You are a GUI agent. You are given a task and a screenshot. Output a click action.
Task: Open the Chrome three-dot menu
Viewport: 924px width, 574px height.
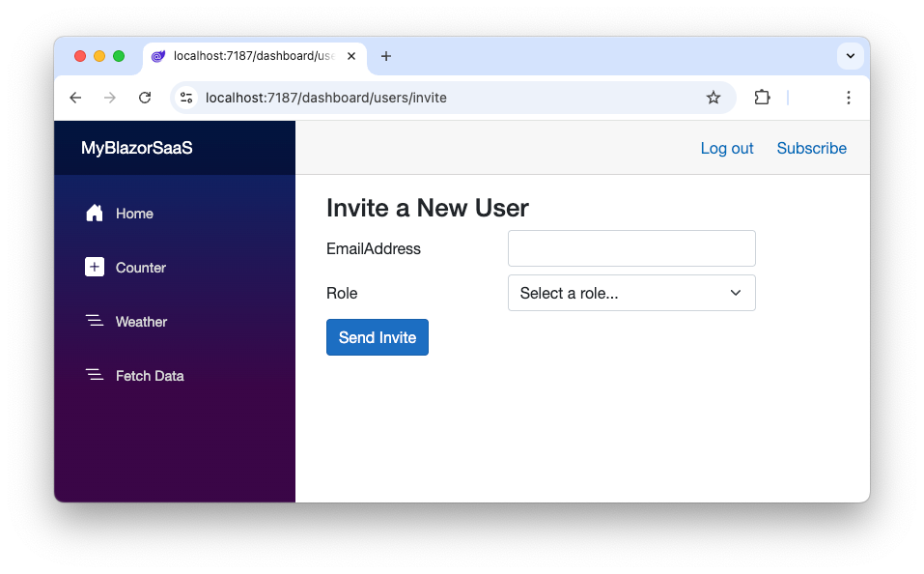(848, 98)
